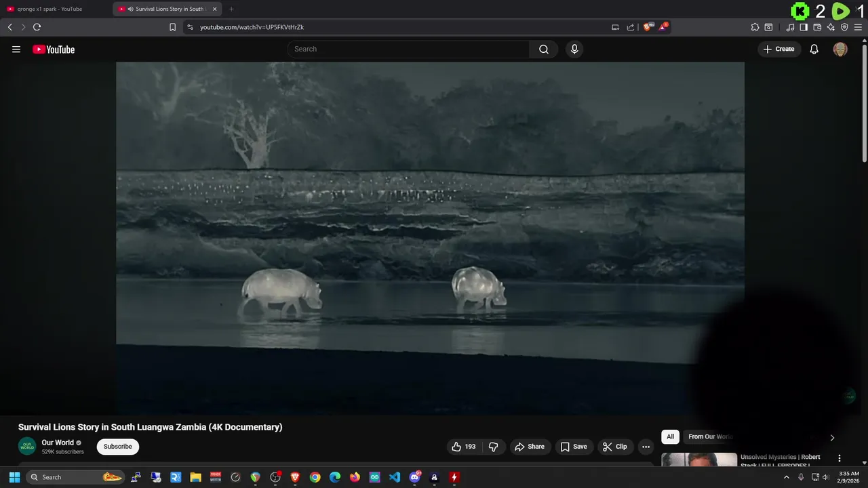Open the YouTube guide hamburger menu
Screen dimensions: 868x488
pyautogui.click(x=16, y=49)
